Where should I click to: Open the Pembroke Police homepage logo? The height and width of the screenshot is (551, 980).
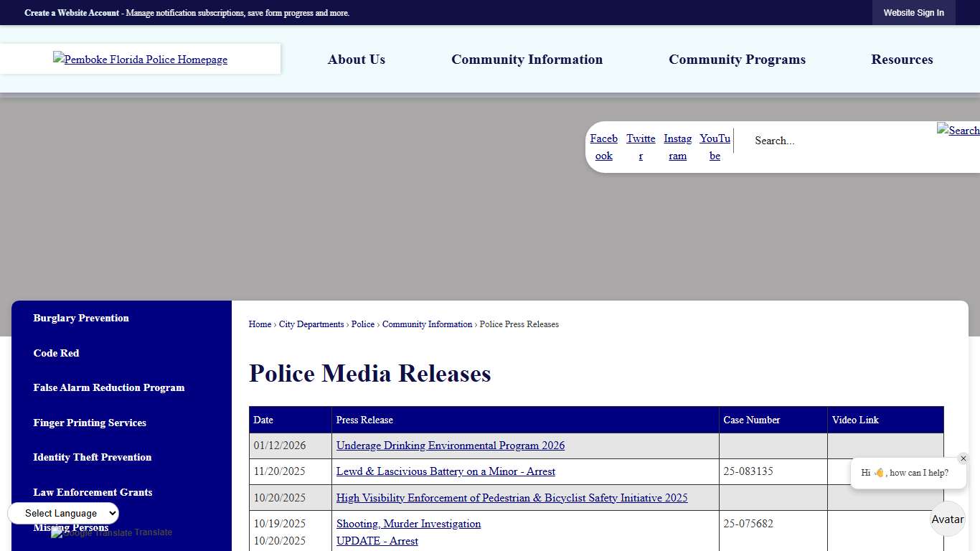[140, 59]
